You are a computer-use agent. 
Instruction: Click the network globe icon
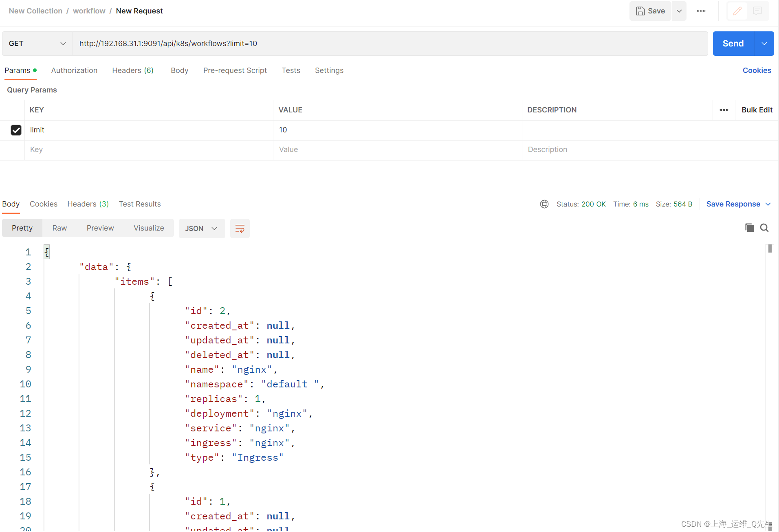click(544, 204)
